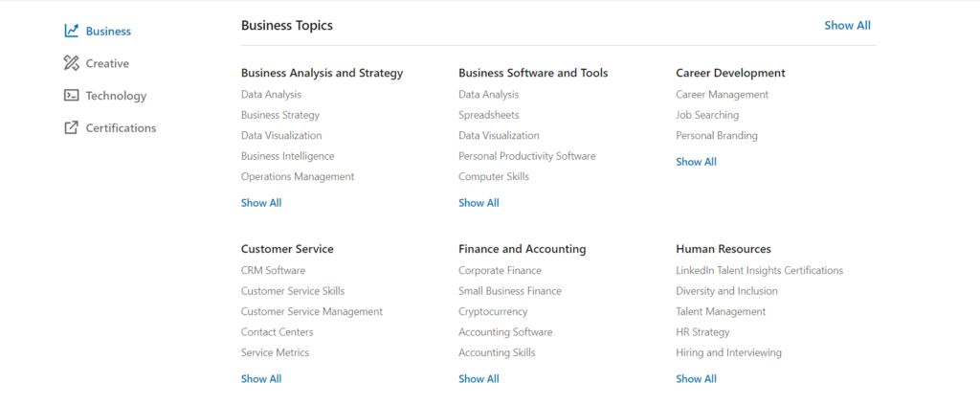Viewport: 980px width, 406px height.
Task: Open the Business Strategy topic link
Action: click(280, 115)
